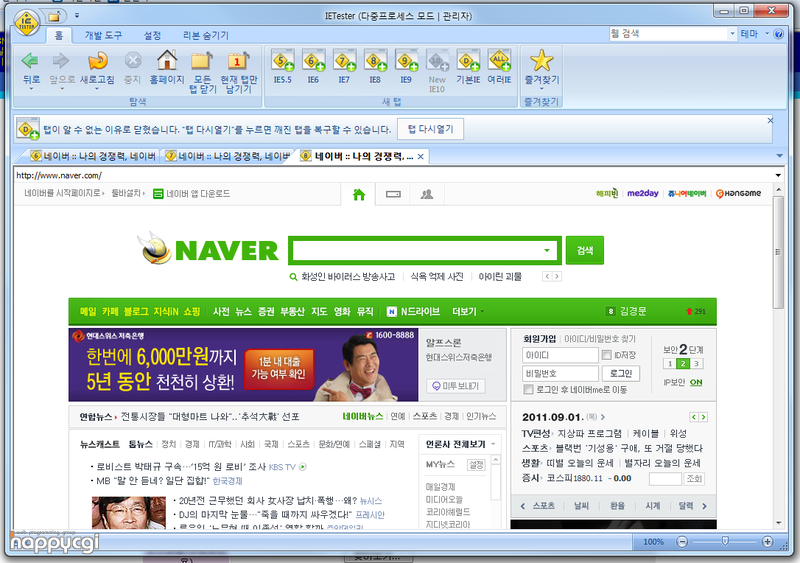Click the Forward arrow icon

point(61,61)
